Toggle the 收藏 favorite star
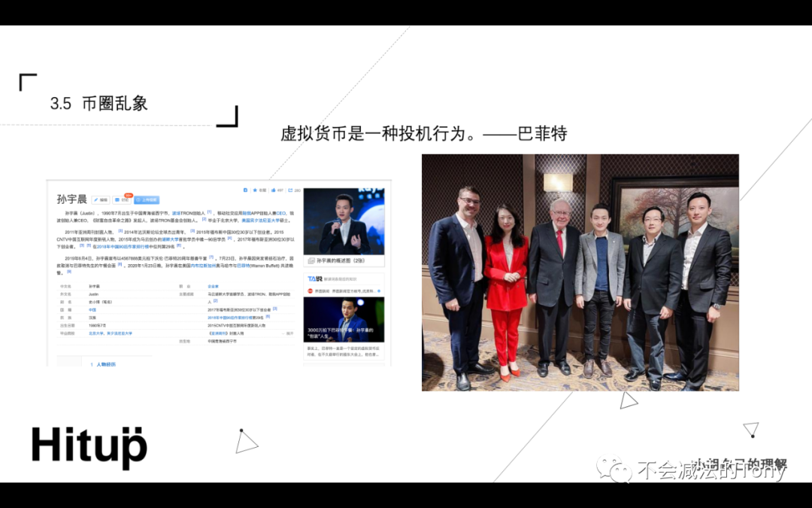The height and width of the screenshot is (508, 812). pos(253,189)
